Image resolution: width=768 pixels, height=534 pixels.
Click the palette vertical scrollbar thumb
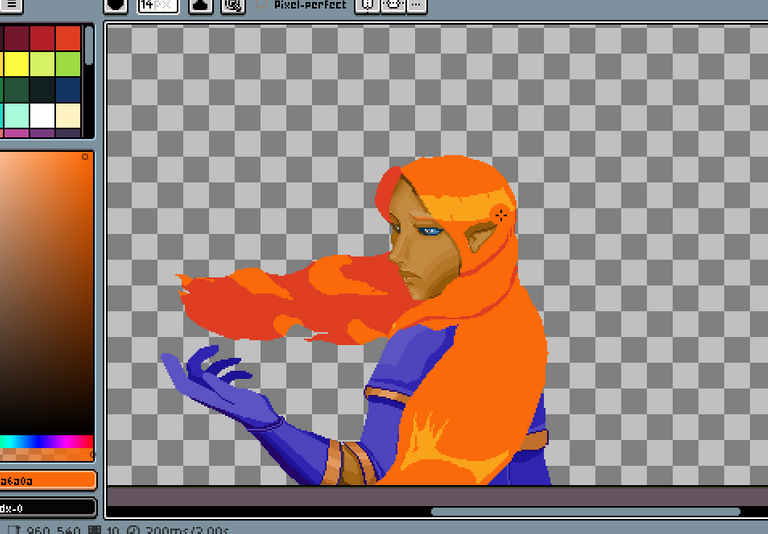89,45
